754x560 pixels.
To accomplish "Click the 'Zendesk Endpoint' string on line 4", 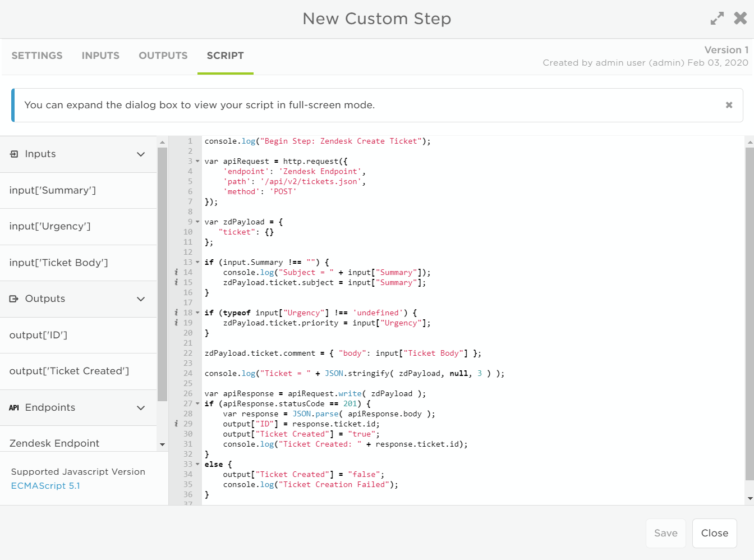I will (x=320, y=172).
